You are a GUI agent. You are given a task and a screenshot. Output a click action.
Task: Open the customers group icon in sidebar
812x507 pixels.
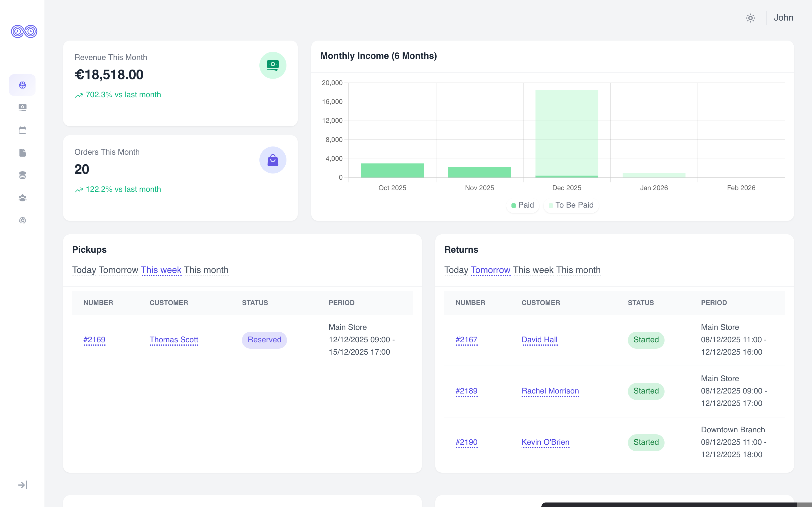[x=23, y=198]
